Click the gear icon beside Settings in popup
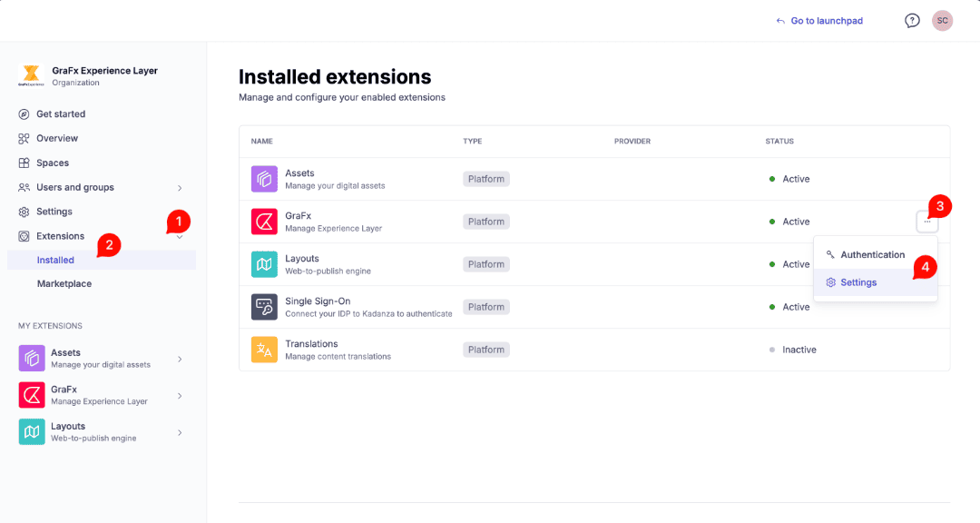Screen dimensions: 980x523 [x=830, y=282]
